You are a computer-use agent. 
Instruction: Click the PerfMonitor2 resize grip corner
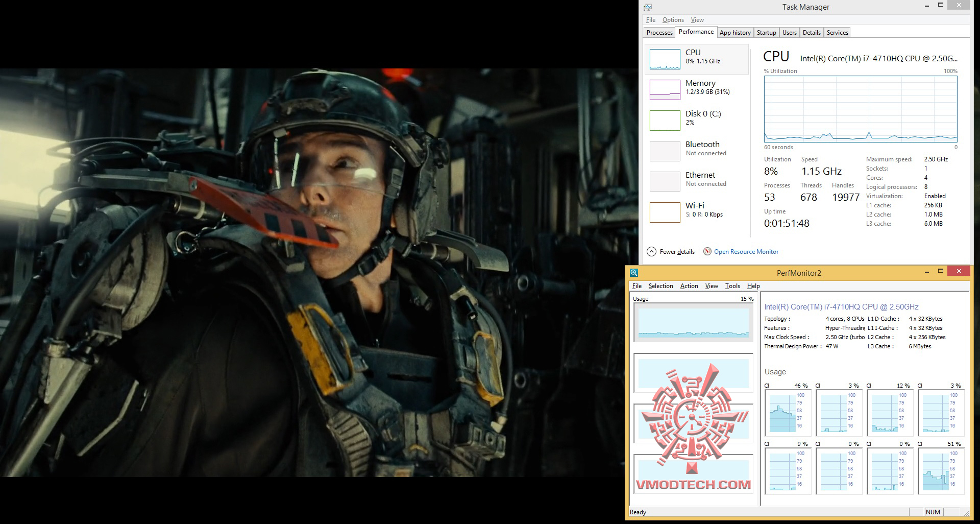coord(966,512)
